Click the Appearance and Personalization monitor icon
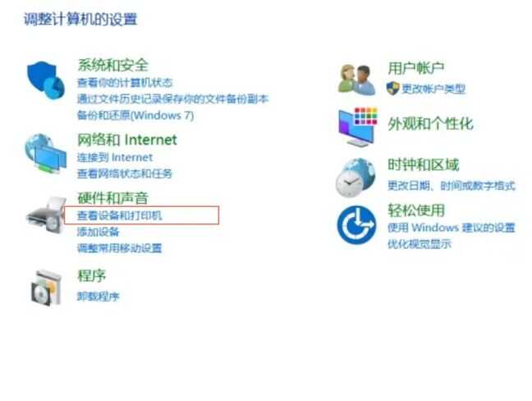 pyautogui.click(x=358, y=127)
